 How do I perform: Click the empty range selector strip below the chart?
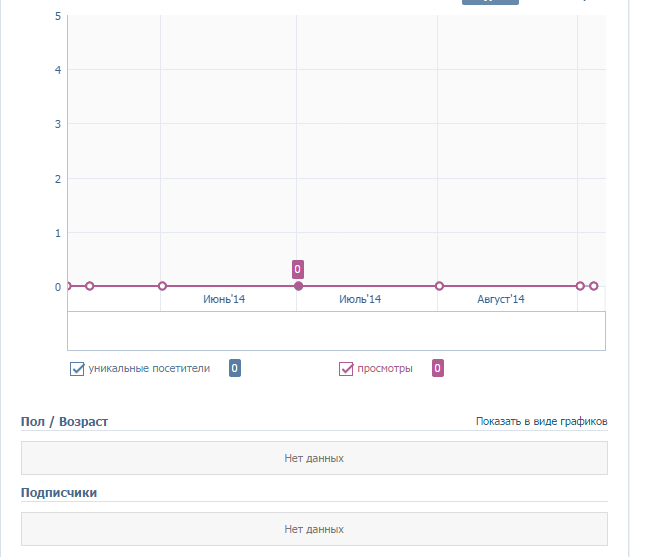click(336, 331)
